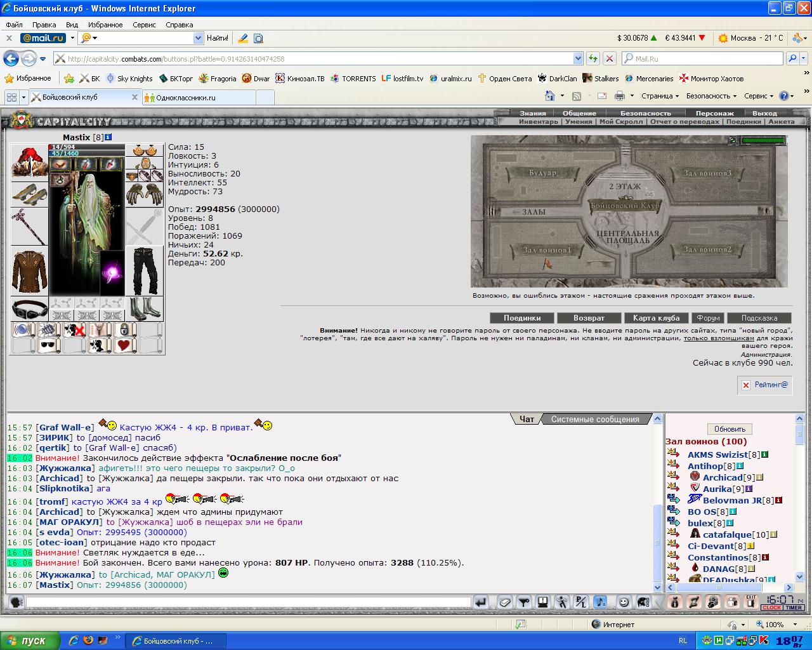The image size is (812, 650).
Task: Open the brown leather jacket armor slot
Action: coord(29,271)
